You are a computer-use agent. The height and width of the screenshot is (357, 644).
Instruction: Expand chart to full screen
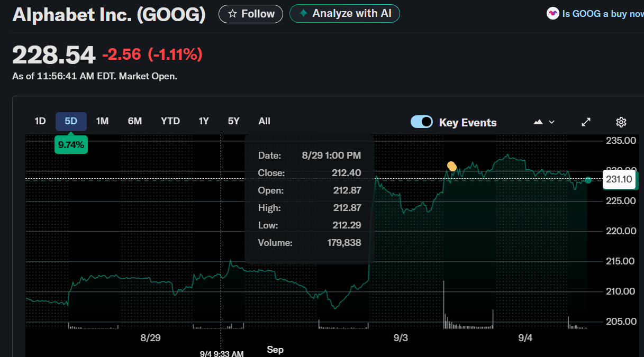[586, 122]
